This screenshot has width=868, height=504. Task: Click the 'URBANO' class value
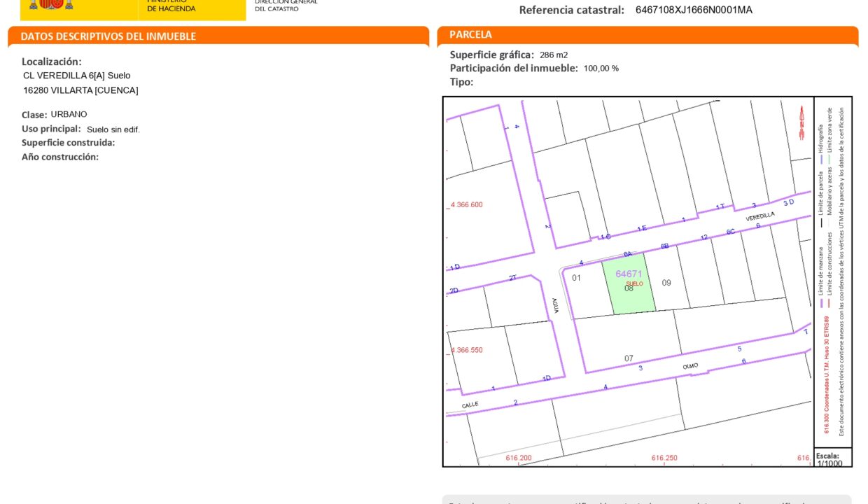[69, 114]
